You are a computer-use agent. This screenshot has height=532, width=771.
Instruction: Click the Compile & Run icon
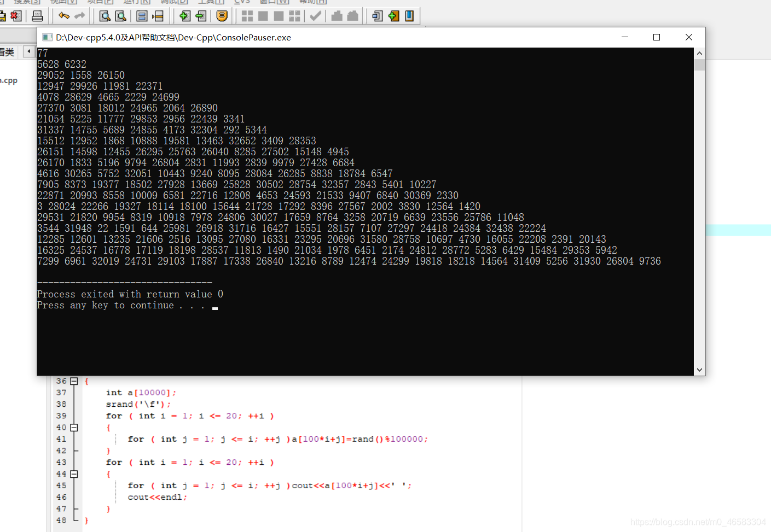pyautogui.click(x=279, y=16)
